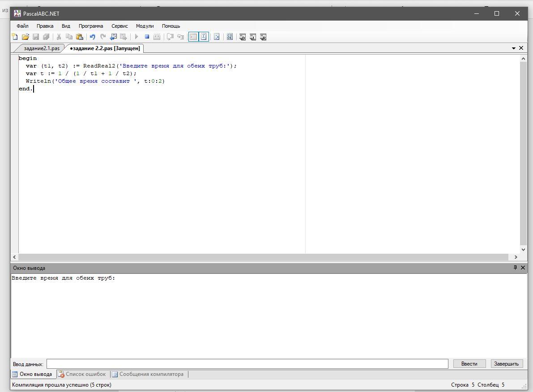
Task: Open the Программа menu
Action: 90,26
